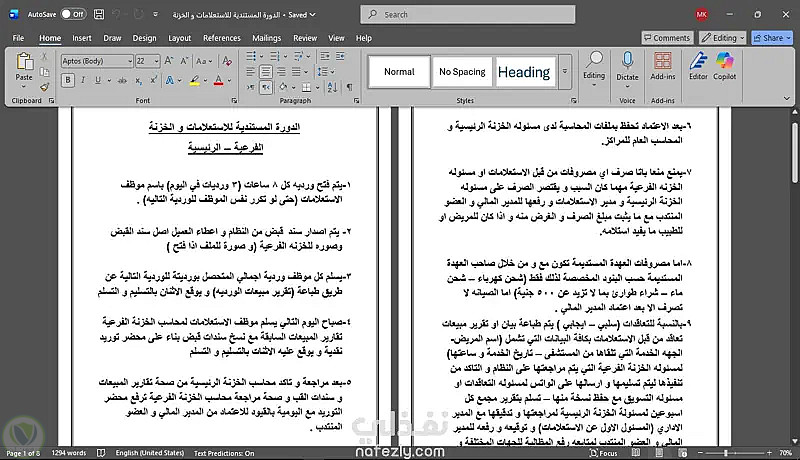Switch to the References tab
Screen dimensions: 800x460
(x=221, y=38)
